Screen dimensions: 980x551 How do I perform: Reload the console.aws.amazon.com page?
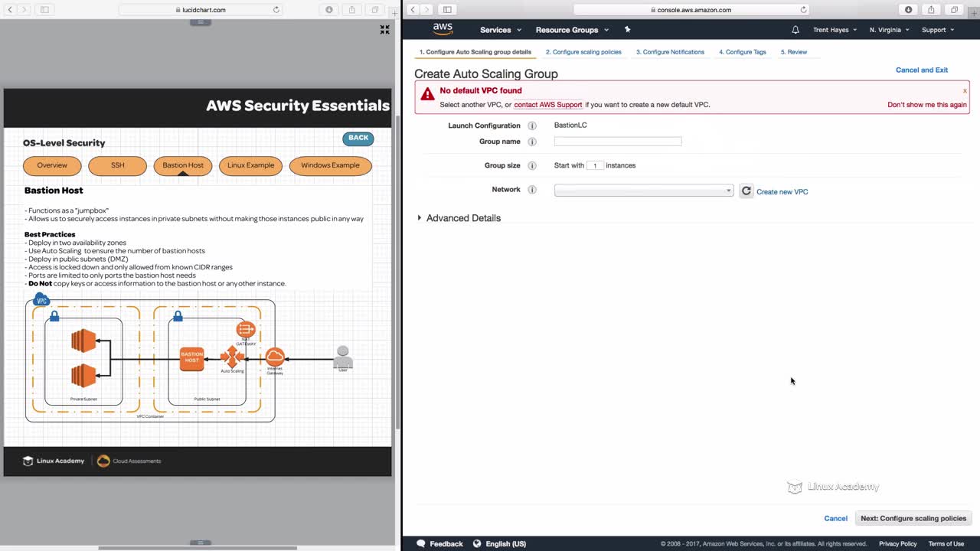click(803, 10)
